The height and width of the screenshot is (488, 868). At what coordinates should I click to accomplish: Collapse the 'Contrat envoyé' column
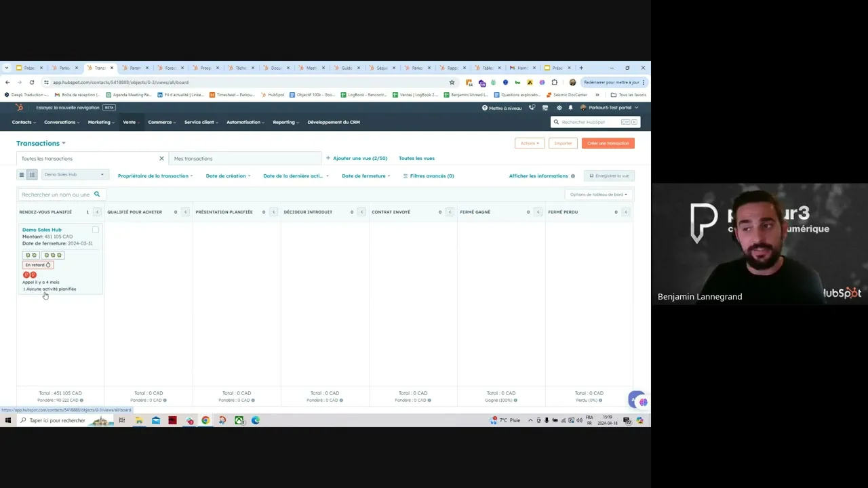450,212
